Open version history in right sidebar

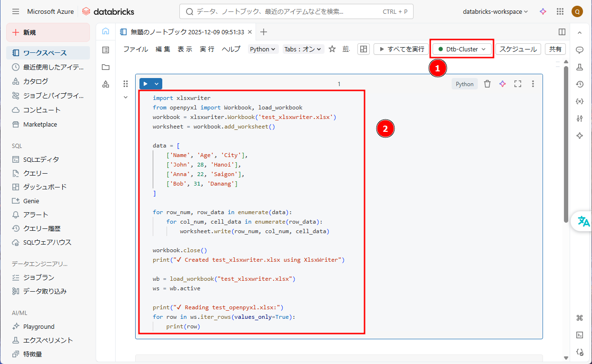[x=580, y=84]
